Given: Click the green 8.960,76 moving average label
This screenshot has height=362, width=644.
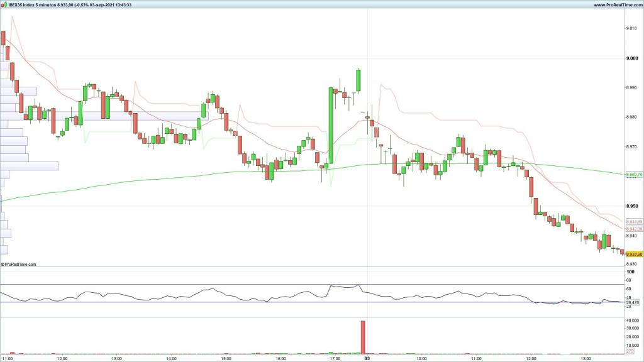Looking at the screenshot, I should 633,174.
